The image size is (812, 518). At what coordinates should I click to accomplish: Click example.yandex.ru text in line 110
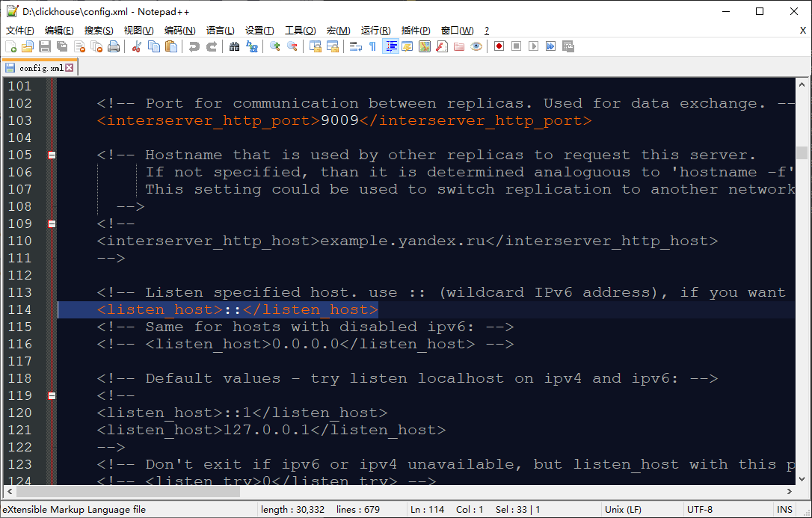(x=403, y=241)
